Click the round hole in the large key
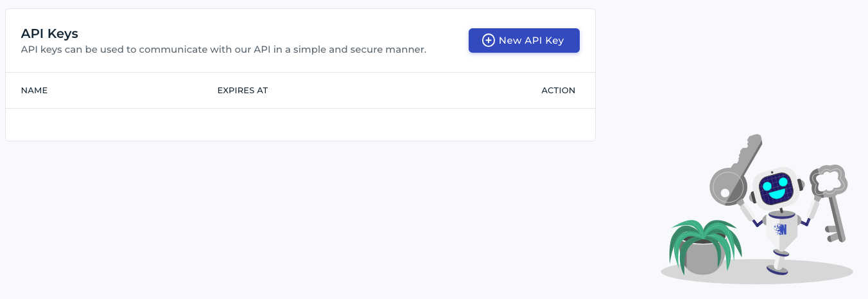The width and height of the screenshot is (868, 299). 725,193
